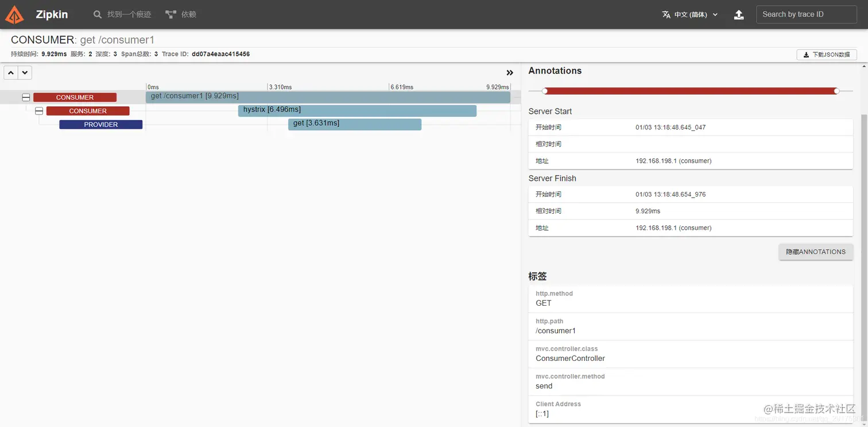Viewport: 868px width, 427px height.
Task: Open the 依赖 tab
Action: point(189,14)
